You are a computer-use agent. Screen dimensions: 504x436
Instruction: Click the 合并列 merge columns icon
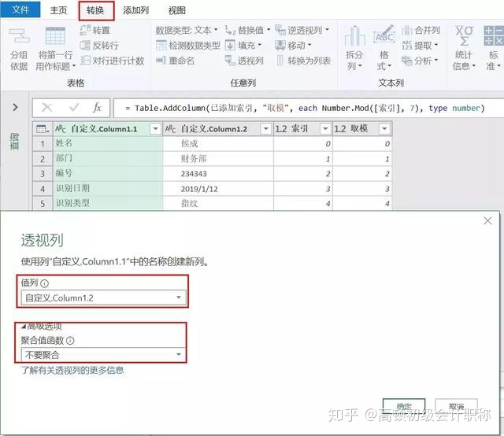[407, 30]
